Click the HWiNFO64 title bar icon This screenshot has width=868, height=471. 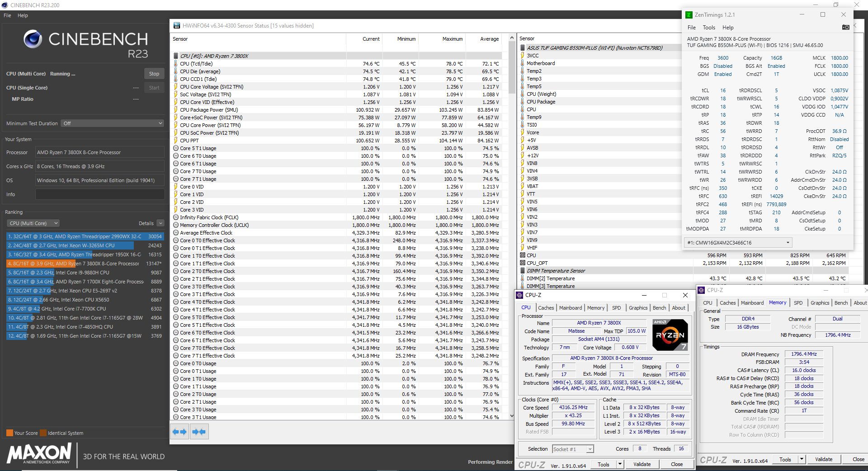(176, 26)
